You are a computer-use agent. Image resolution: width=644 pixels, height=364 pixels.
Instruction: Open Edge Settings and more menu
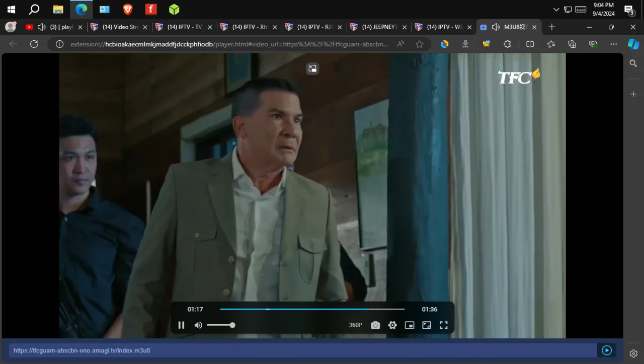tap(613, 44)
